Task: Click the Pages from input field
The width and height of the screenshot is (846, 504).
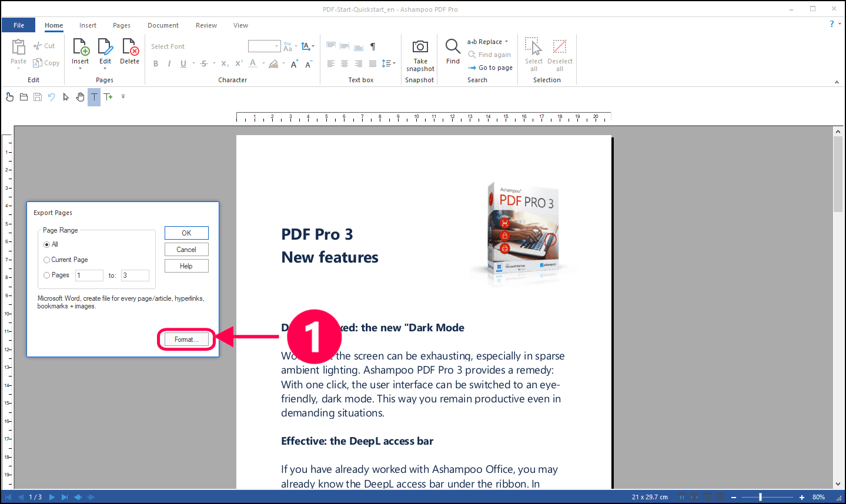Action: (89, 275)
